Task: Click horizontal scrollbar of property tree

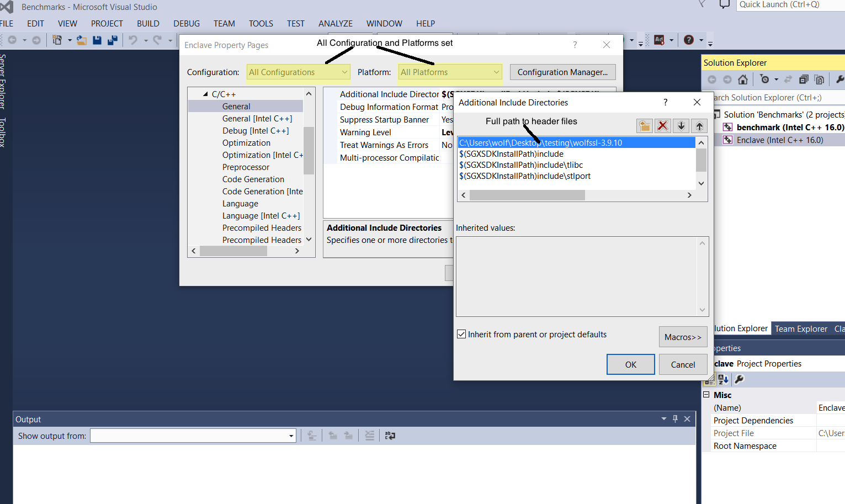Action: [233, 251]
